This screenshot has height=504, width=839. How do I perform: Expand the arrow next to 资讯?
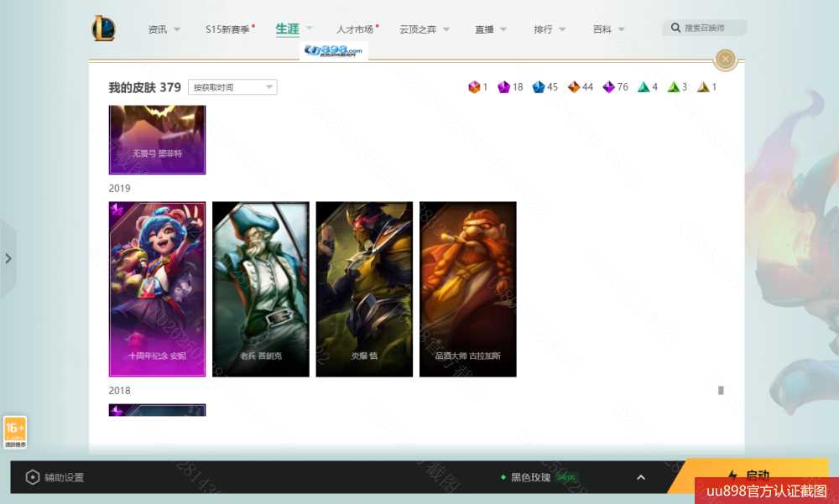pyautogui.click(x=177, y=29)
